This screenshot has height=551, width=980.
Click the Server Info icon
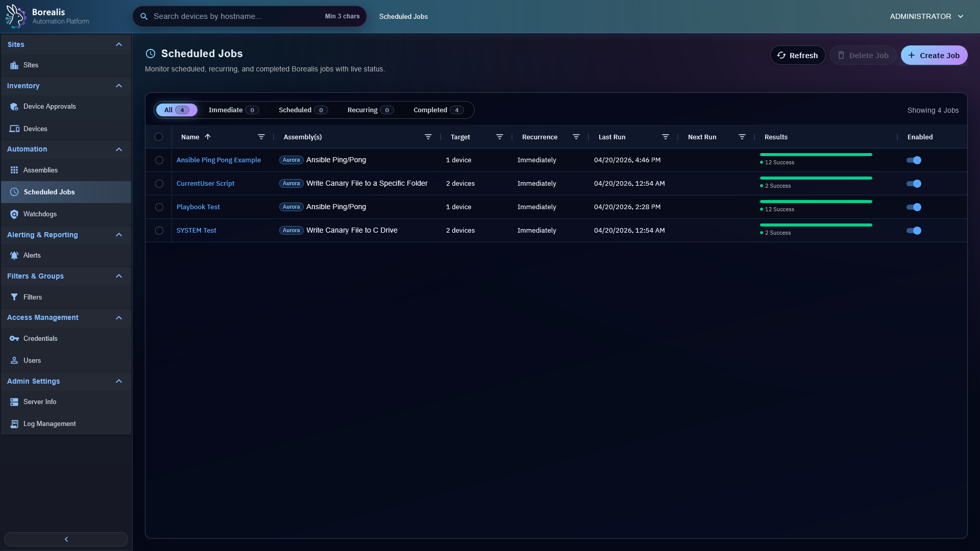point(14,402)
